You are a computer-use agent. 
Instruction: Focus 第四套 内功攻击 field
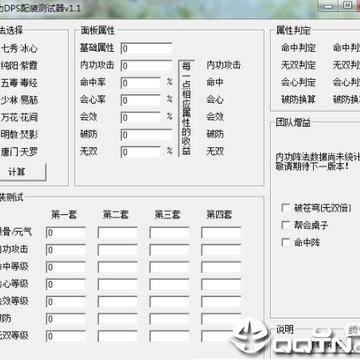tap(221, 250)
